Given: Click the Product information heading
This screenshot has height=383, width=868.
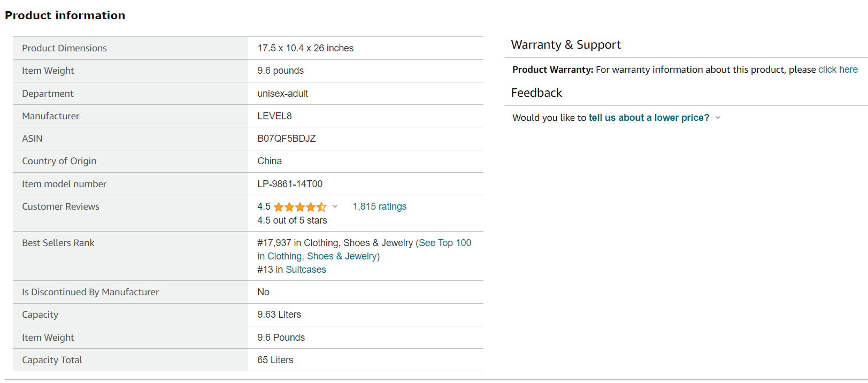Looking at the screenshot, I should point(65,16).
